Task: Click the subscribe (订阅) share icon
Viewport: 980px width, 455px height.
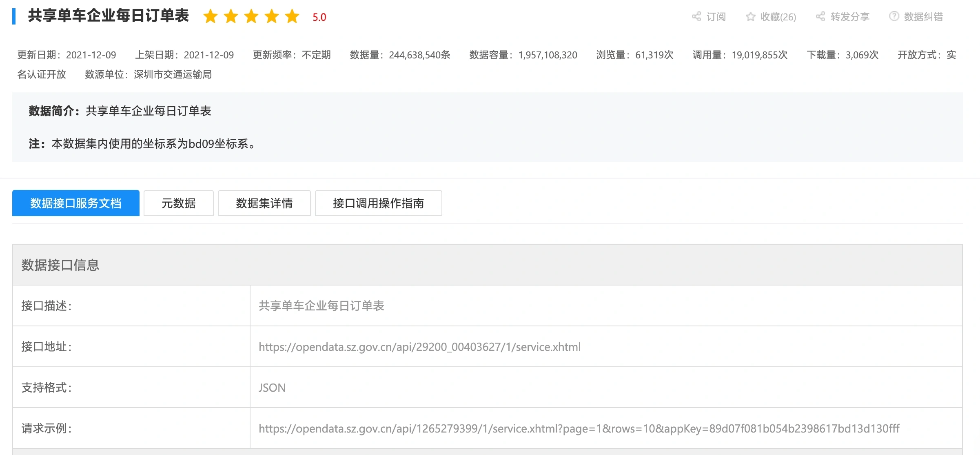Action: click(x=696, y=17)
